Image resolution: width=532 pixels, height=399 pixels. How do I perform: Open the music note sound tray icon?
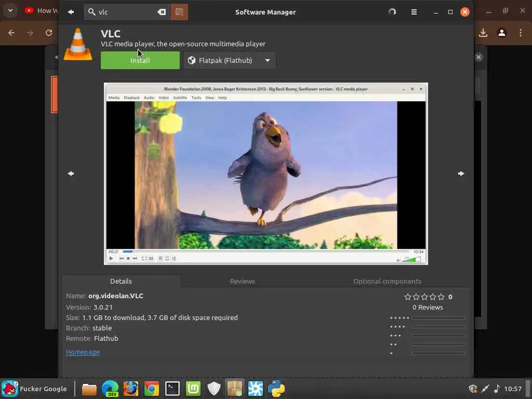click(497, 389)
